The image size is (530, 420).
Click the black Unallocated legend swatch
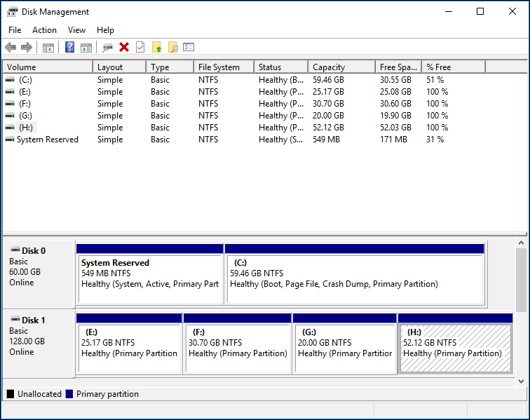(x=11, y=394)
